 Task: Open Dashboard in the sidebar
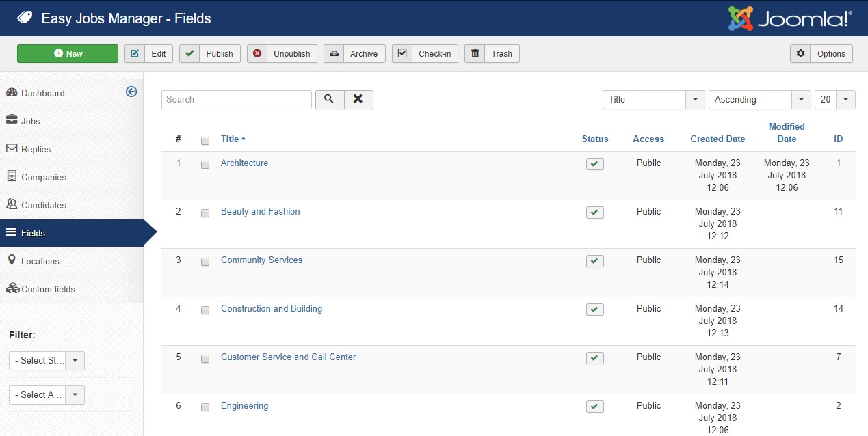pos(71,93)
